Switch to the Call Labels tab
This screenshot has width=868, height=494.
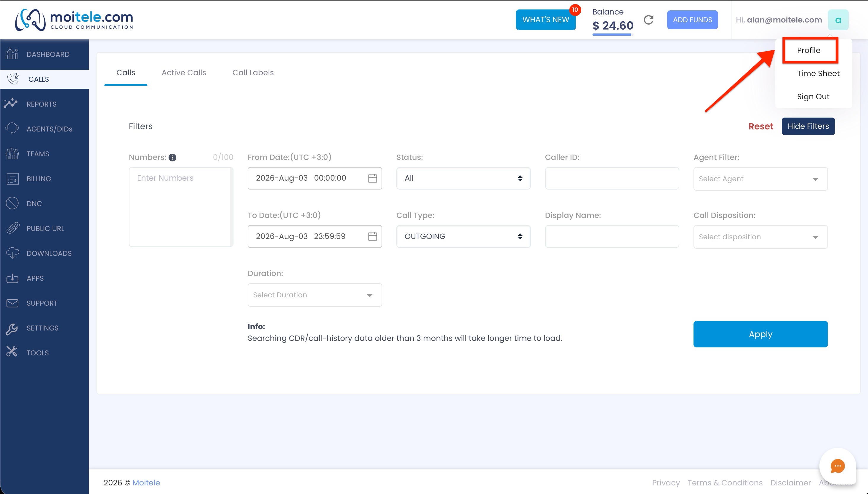253,73
